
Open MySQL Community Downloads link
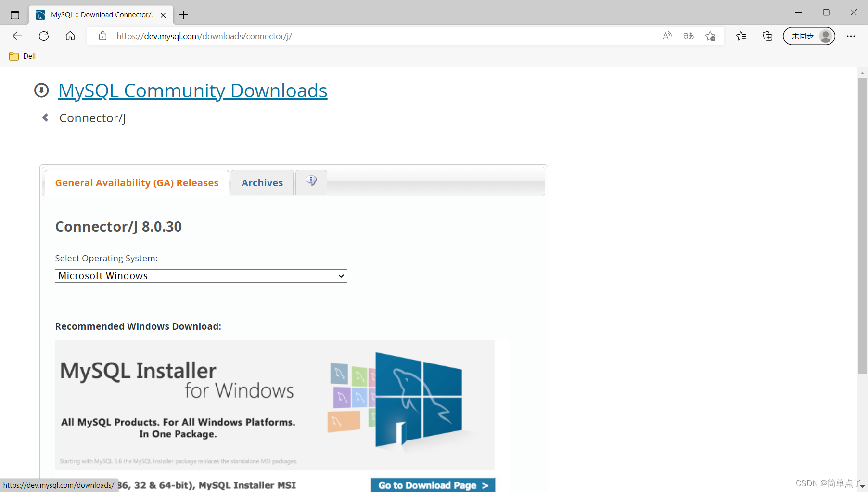[x=192, y=91]
